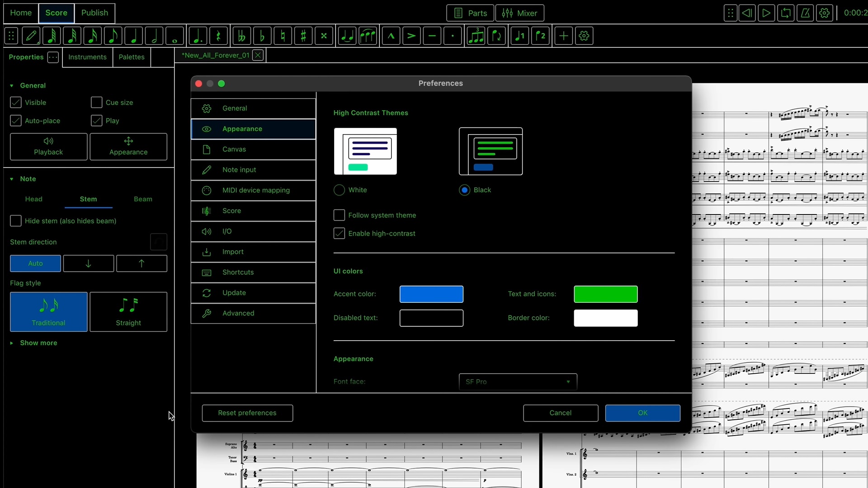Select the Black high contrast theme

pyautogui.click(x=464, y=190)
